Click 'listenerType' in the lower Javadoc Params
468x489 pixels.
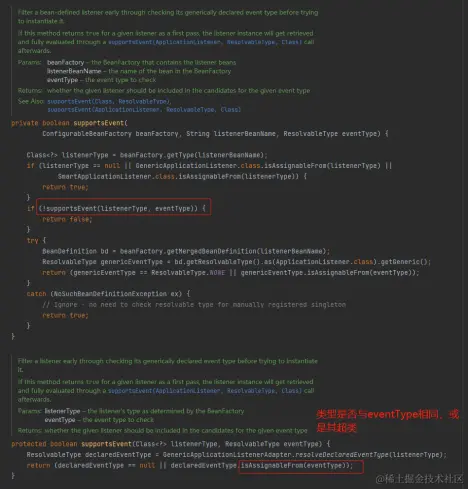62,411
